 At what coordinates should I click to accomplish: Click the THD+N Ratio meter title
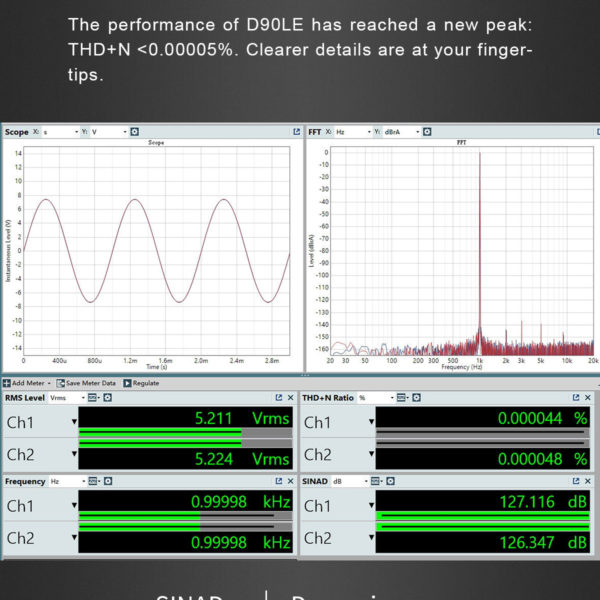coord(328,398)
